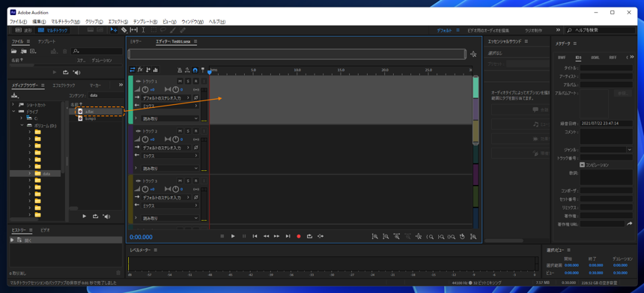Switch to the BWF metadata tab
Screen dimensions: 644x293
(562, 58)
